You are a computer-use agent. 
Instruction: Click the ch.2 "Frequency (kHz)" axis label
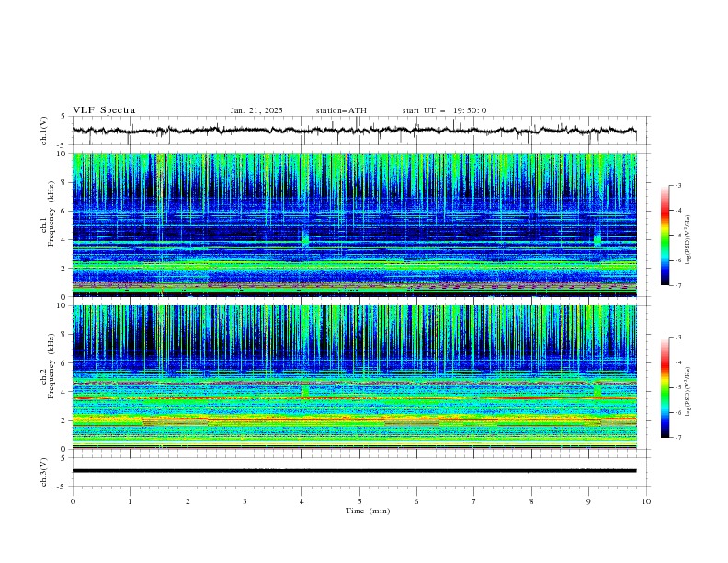point(51,365)
